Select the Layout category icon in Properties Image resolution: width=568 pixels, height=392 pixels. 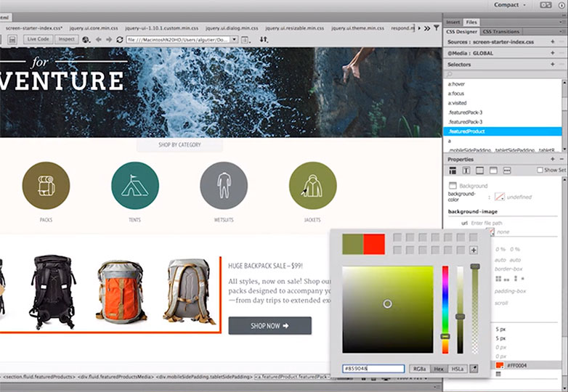[x=453, y=170]
